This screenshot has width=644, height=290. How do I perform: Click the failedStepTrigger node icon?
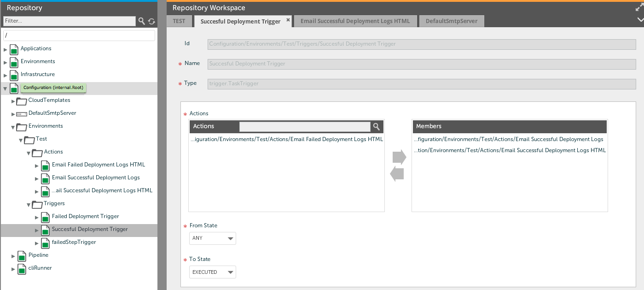click(45, 243)
